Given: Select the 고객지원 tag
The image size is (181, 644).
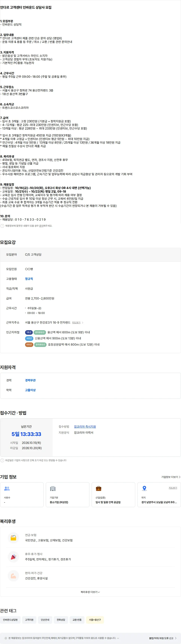Looking at the screenshot, I should click(x=29, y=620).
